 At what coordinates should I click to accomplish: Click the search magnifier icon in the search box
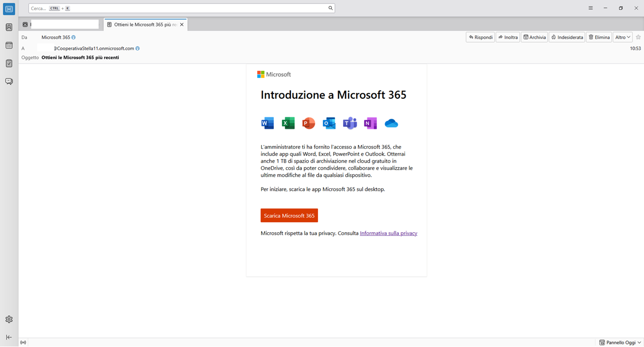pos(331,8)
